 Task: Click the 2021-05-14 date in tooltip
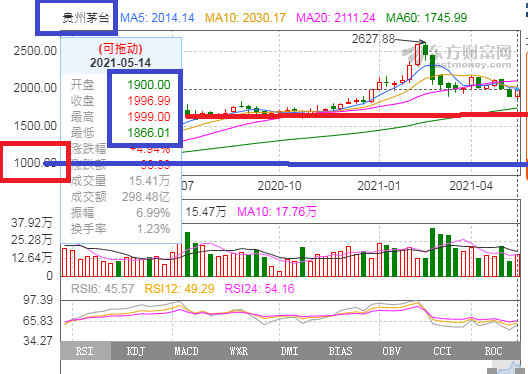(x=120, y=63)
